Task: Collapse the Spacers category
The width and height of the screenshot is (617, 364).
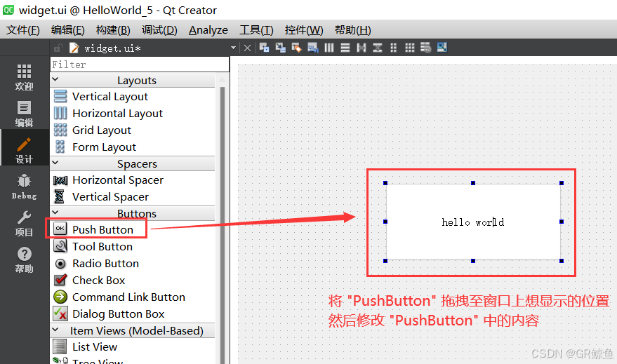Action: (x=55, y=163)
